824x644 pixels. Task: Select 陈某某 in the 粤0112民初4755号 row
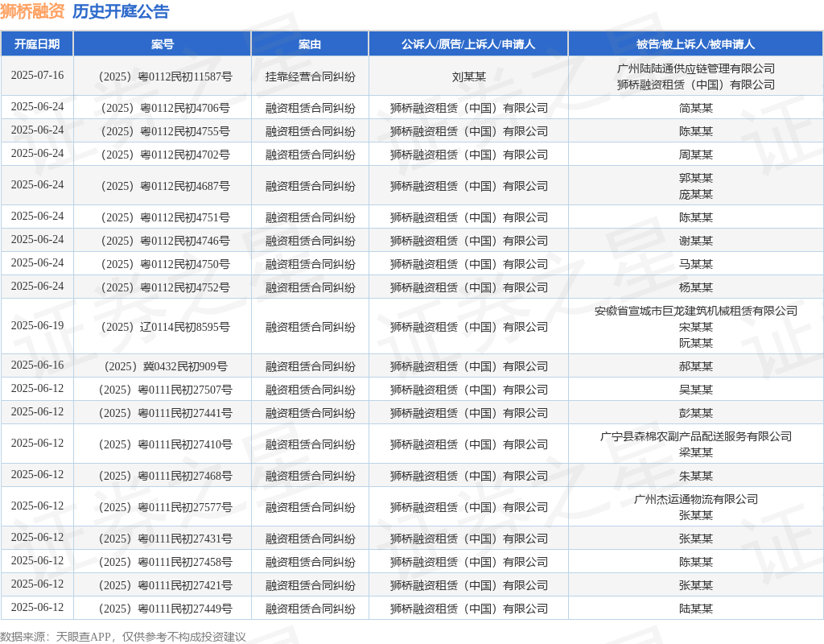click(696, 131)
